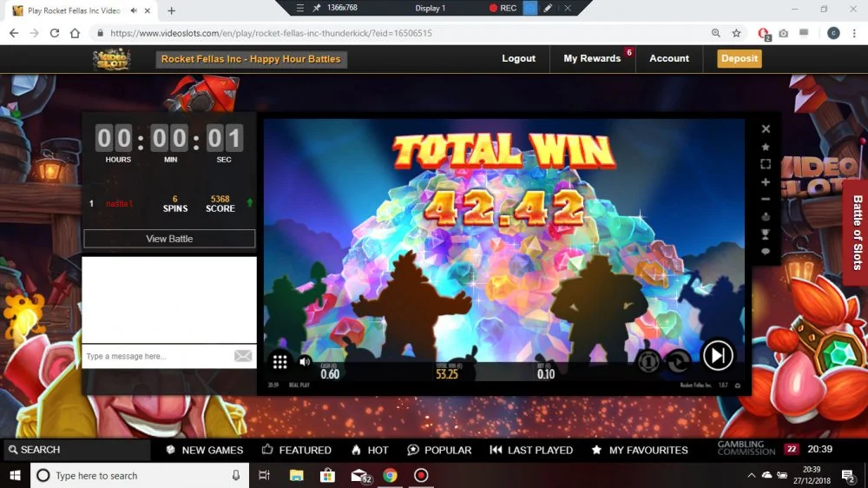Bookmark this page with the star icon
Image resolution: width=868 pixels, height=488 pixels.
(736, 33)
